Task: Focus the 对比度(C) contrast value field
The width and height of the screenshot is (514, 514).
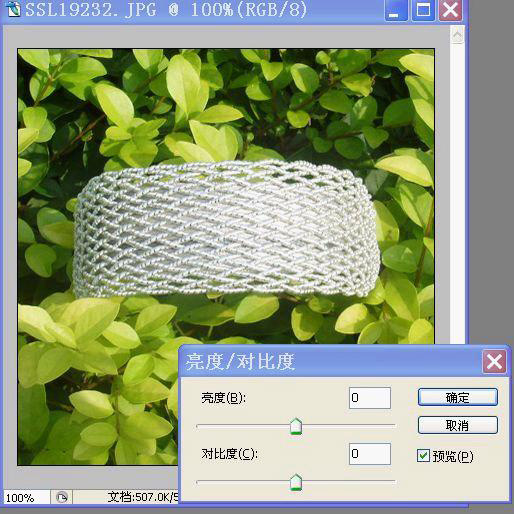Action: pos(370,454)
